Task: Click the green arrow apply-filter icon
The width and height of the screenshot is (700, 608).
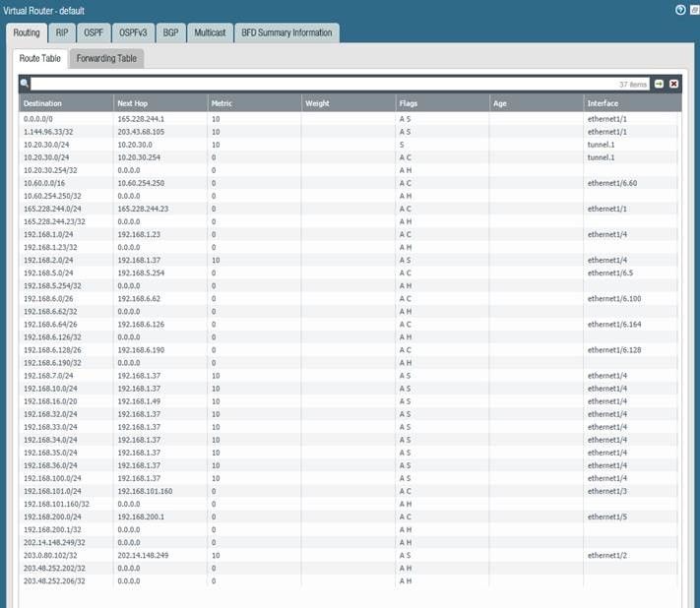Action: coord(660,84)
